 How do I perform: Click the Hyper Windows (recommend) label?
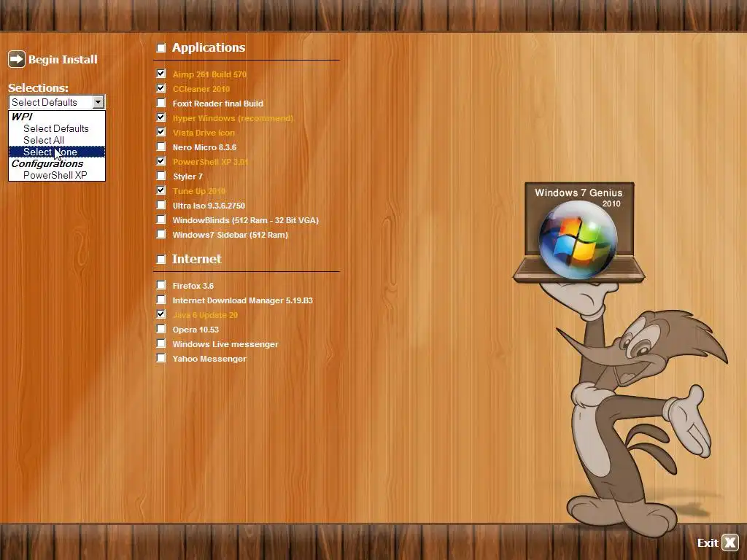233,118
